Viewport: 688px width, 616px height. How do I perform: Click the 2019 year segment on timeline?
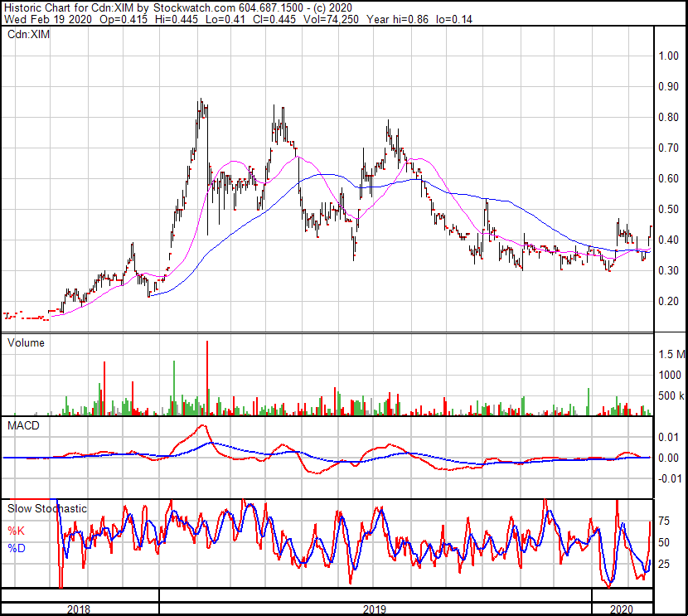[375, 609]
